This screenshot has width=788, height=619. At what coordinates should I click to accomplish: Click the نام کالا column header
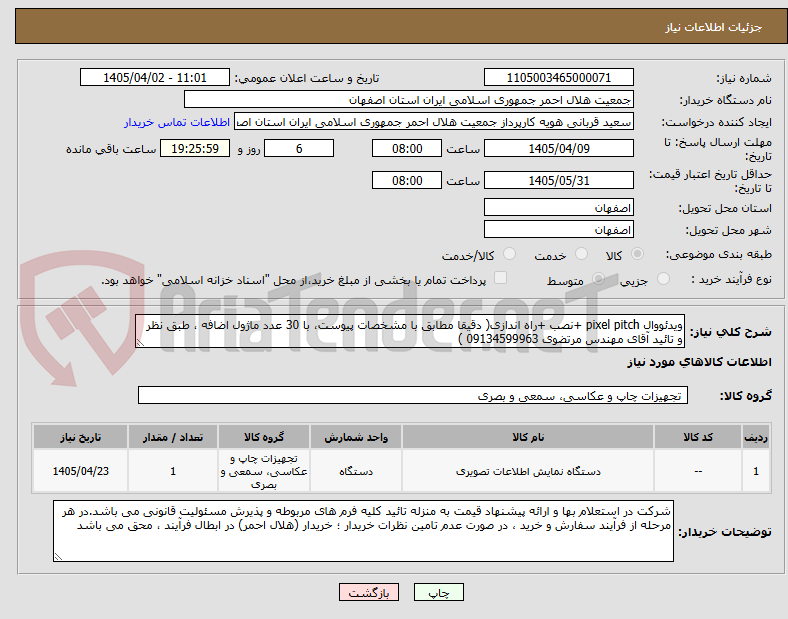tap(528, 437)
